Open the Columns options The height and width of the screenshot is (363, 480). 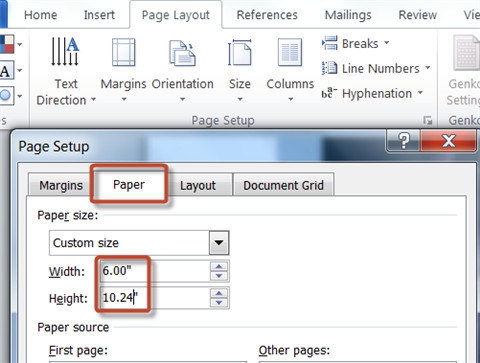tap(290, 70)
